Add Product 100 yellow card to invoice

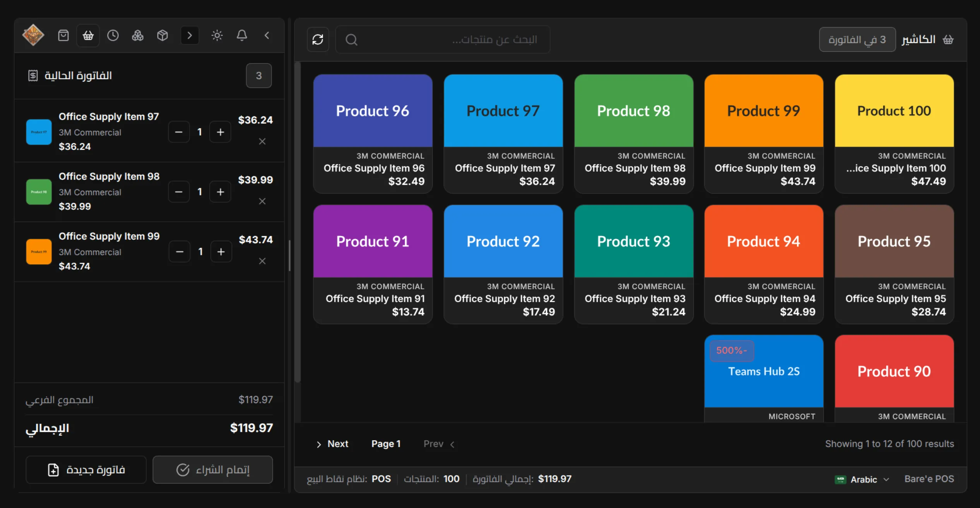[894, 134]
